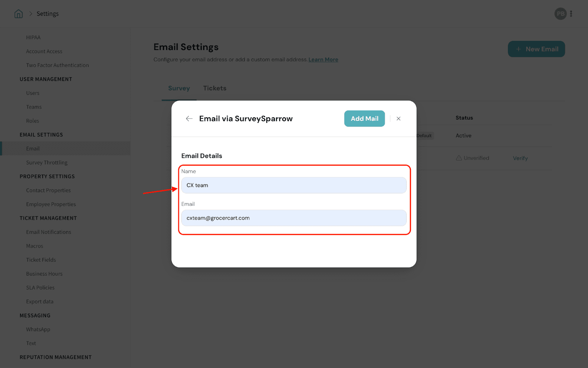This screenshot has width=588, height=368.
Task: Click the home icon in breadcrumb
Action: tap(18, 14)
